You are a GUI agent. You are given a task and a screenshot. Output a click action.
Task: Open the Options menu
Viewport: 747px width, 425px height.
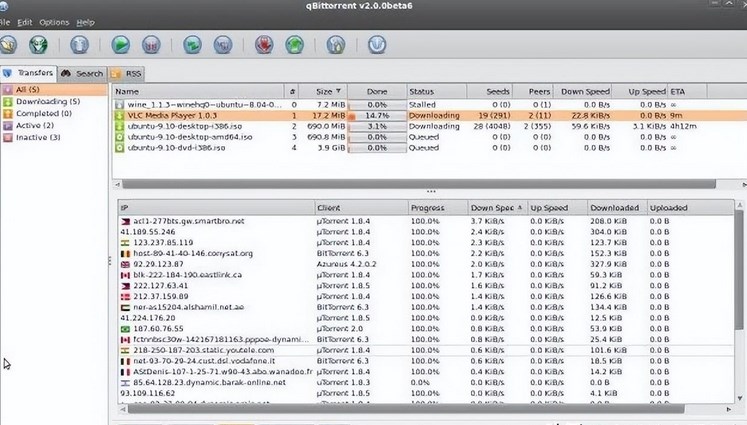click(x=54, y=21)
